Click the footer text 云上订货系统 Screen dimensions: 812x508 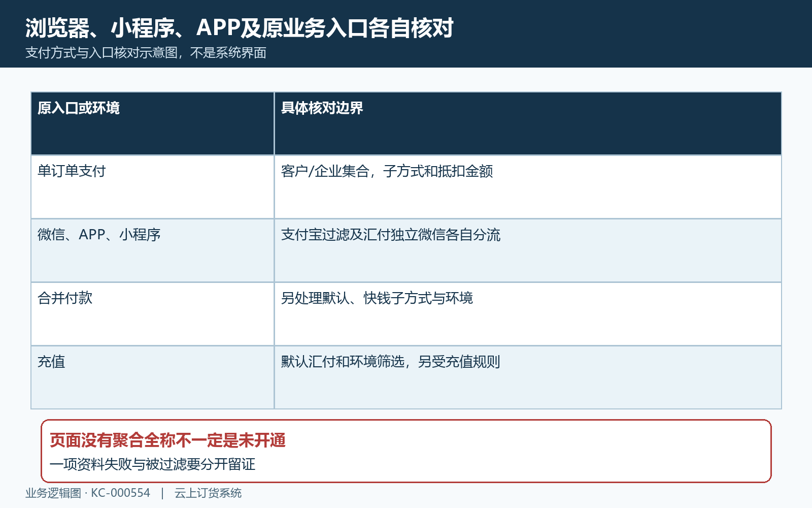pos(208,493)
